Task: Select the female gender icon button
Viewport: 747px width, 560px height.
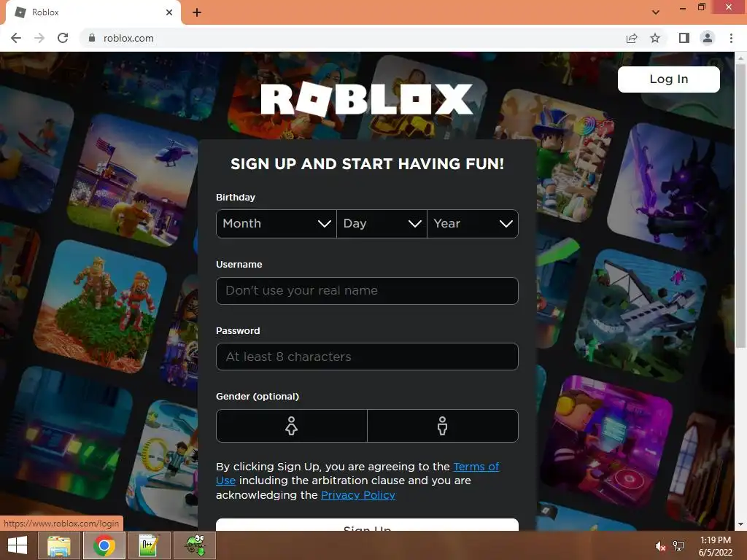Action: (x=292, y=426)
